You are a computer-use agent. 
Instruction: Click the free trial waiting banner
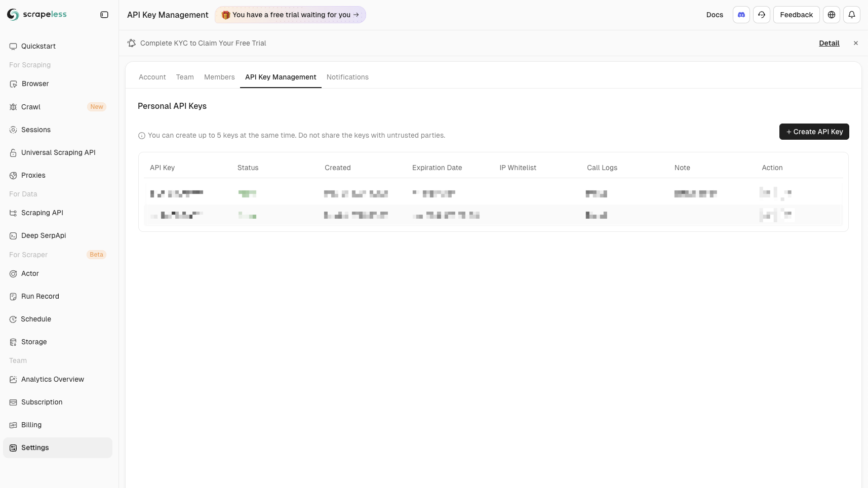point(290,15)
